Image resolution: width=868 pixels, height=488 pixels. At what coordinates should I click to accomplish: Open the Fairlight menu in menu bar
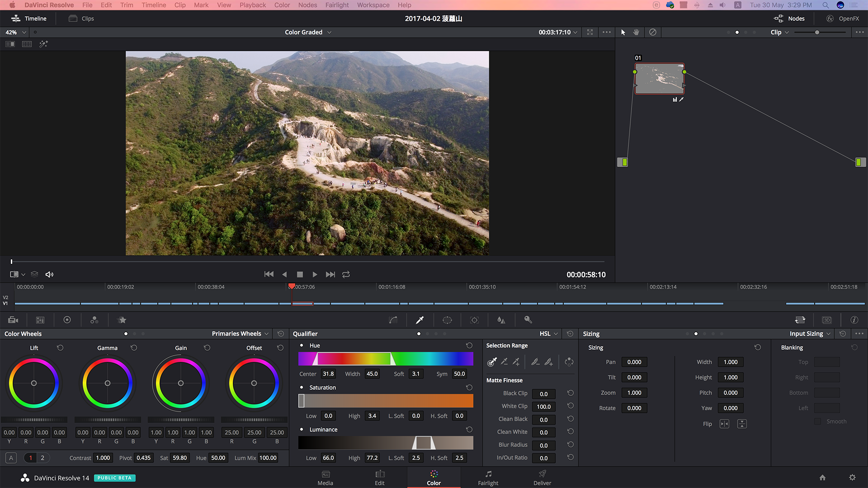(x=337, y=5)
